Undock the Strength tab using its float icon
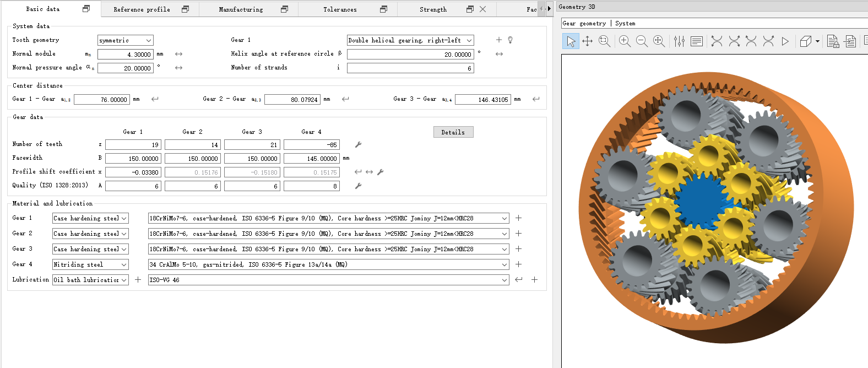This screenshot has width=868, height=368. [x=470, y=9]
